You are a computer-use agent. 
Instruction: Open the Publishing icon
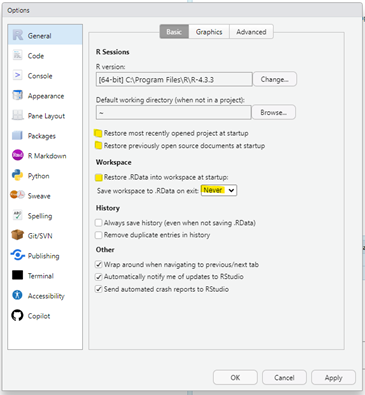pos(17,255)
